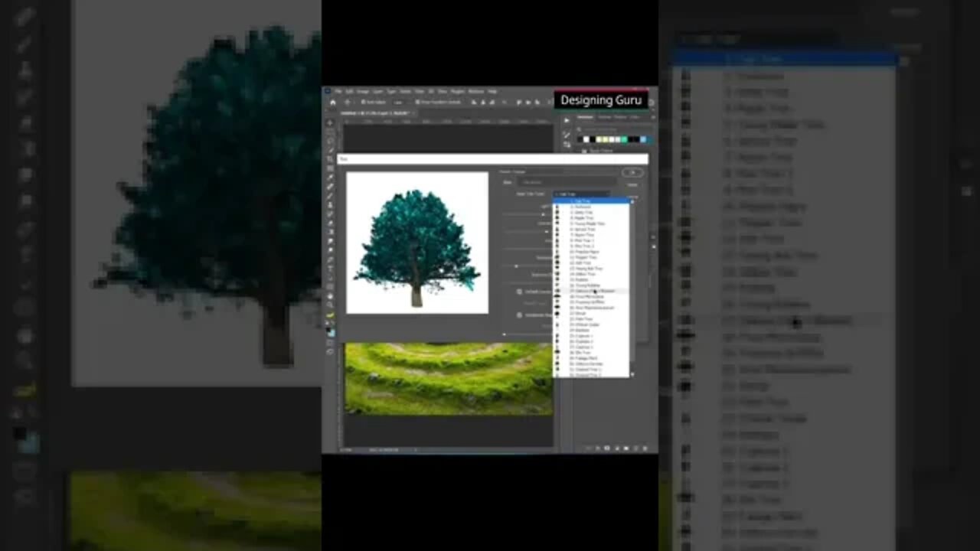Click the Leaves Amount slider handle
Screen dimensions: 980x551
click(547, 232)
